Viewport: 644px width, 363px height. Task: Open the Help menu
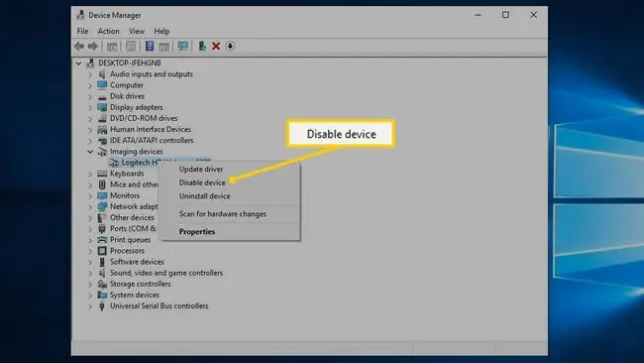pyautogui.click(x=161, y=32)
